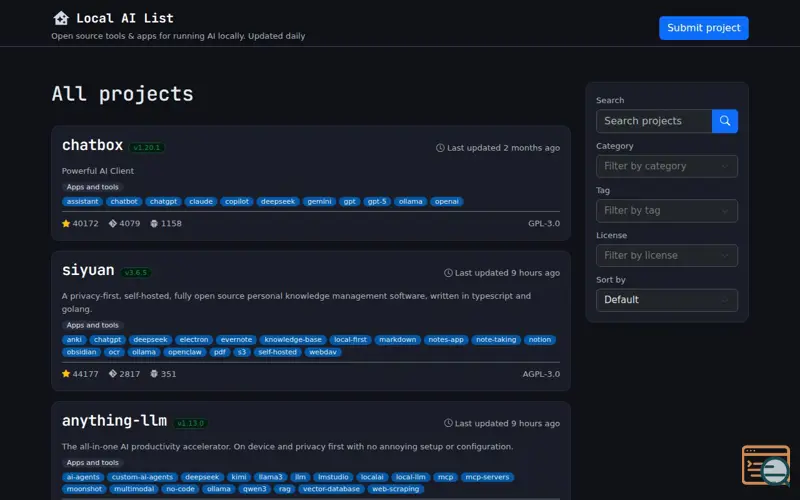800x500 pixels.
Task: Click the issues icon on siyuan card
Action: coord(154,374)
